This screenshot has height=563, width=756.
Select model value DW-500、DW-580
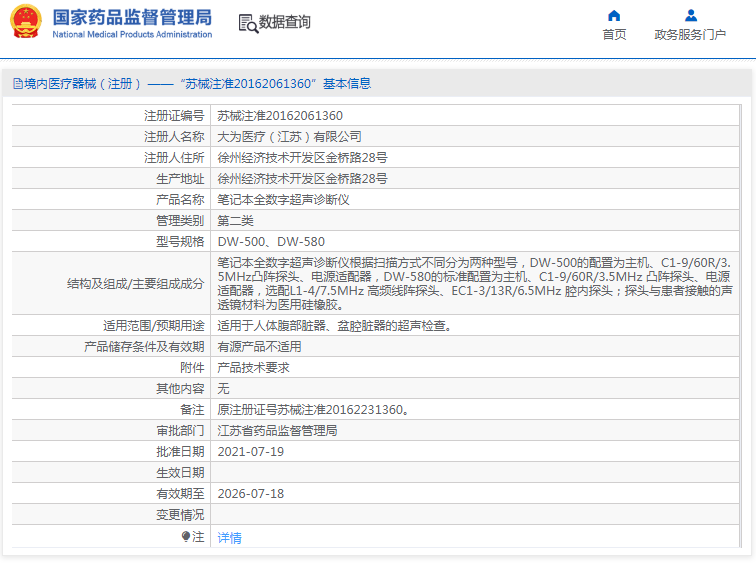pos(271,241)
